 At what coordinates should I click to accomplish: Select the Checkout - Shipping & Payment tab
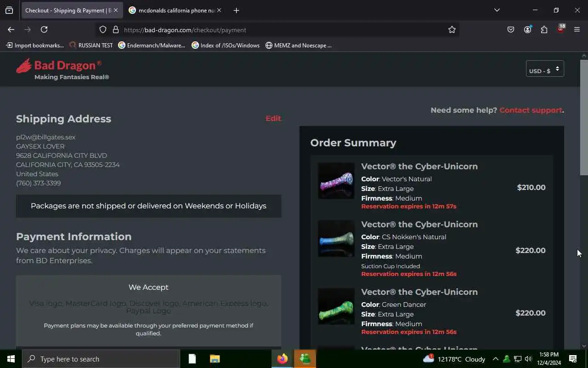[72, 10]
